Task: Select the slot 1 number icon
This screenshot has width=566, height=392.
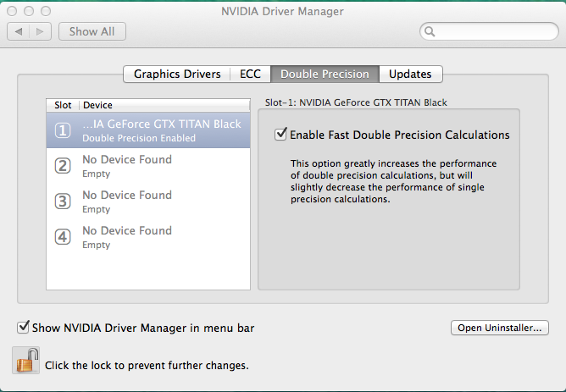Action: (x=63, y=130)
